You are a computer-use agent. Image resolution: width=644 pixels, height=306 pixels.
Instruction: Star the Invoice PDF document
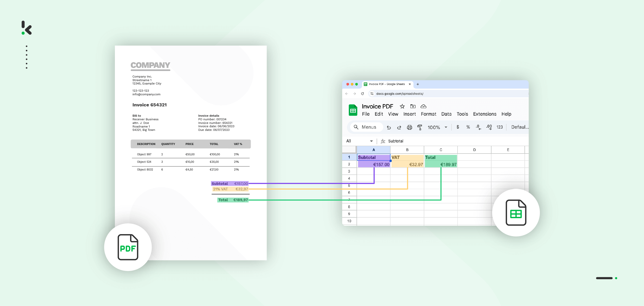click(x=402, y=106)
